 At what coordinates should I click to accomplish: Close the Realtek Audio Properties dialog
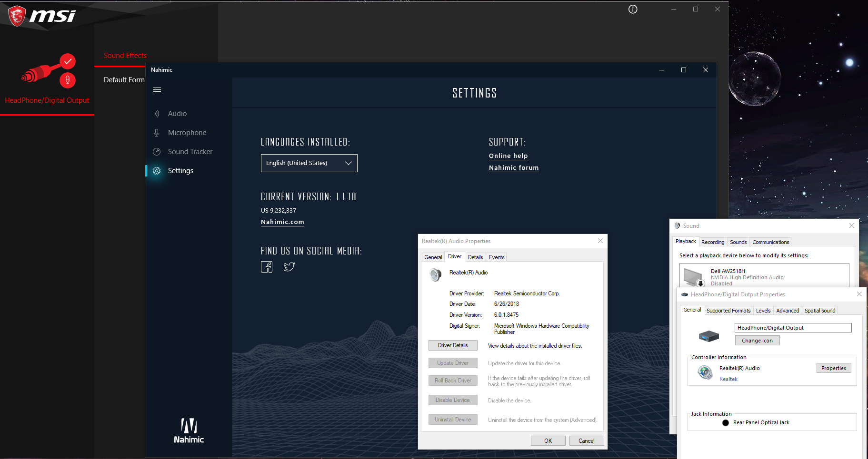click(x=600, y=241)
